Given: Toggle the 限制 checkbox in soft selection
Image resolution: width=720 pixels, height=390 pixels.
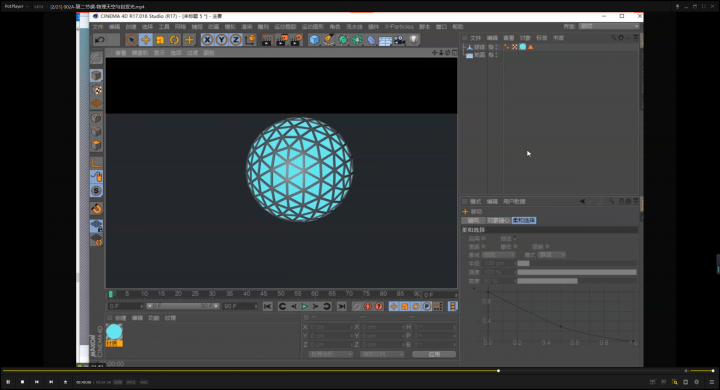Looking at the screenshot, I should pos(547,247).
